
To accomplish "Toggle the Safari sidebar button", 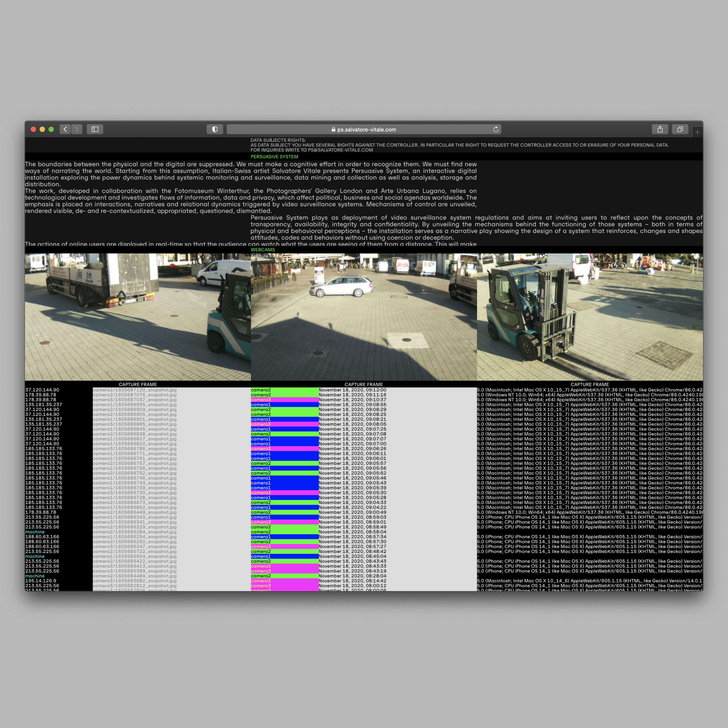I will [x=95, y=129].
